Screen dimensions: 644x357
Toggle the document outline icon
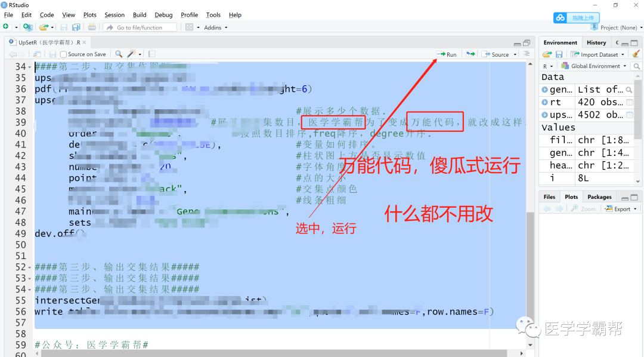pyautogui.click(x=527, y=54)
